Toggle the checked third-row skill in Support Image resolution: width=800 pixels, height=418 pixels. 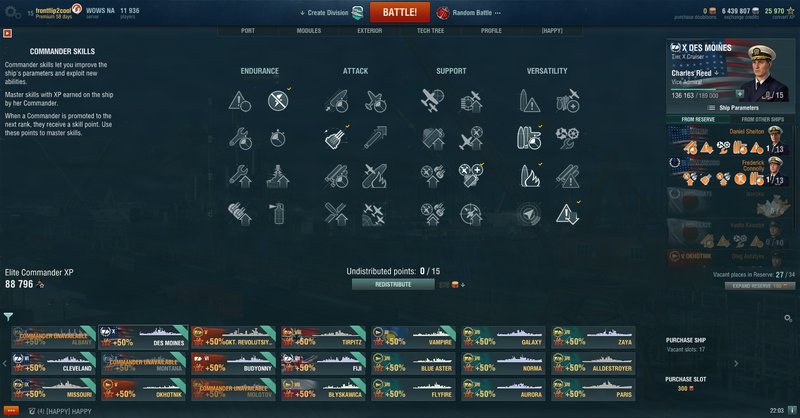(470, 176)
